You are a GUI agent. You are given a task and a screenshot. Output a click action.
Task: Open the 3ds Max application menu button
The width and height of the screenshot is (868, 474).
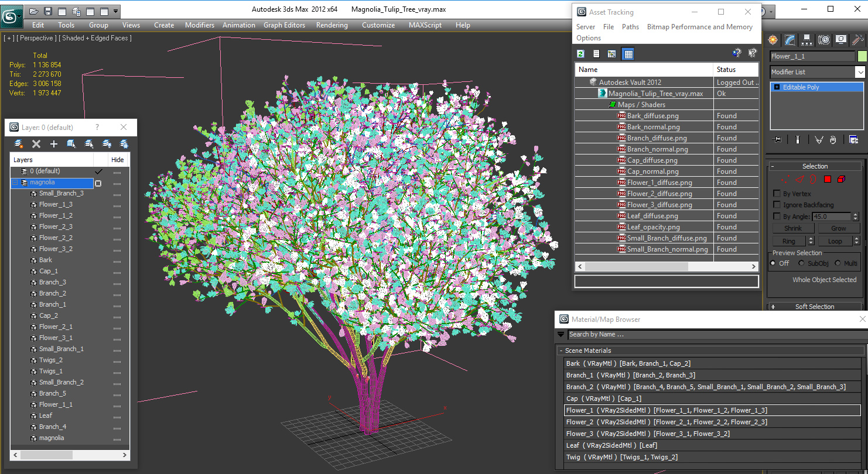12,16
